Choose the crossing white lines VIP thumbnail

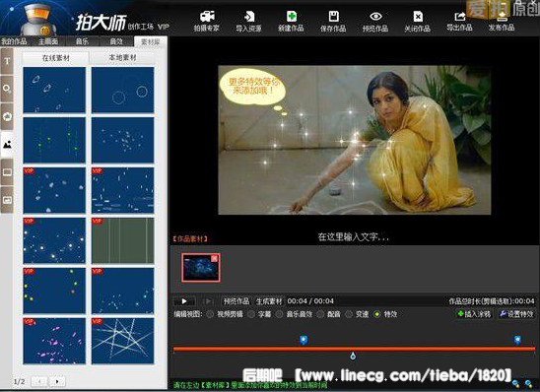(x=122, y=341)
